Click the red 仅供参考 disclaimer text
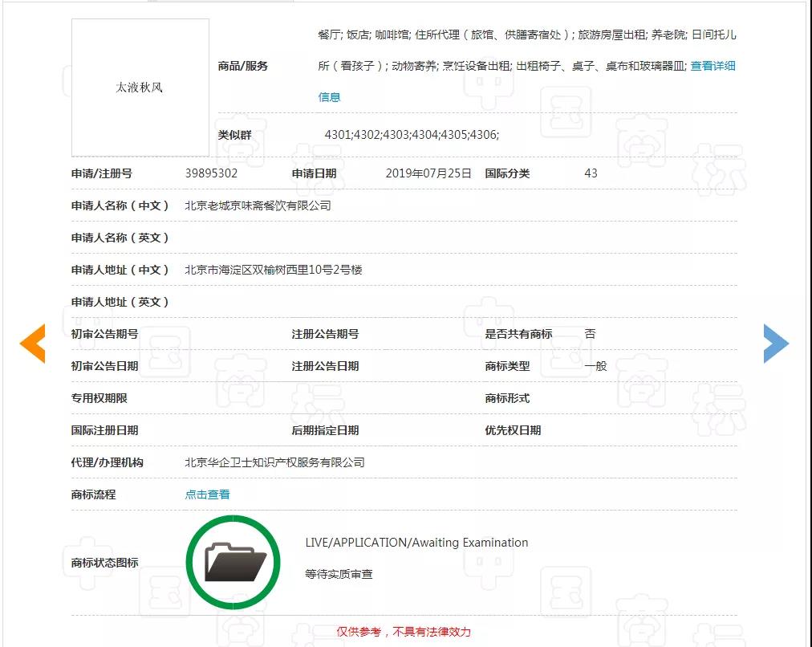This screenshot has width=812, height=647. pos(403,632)
